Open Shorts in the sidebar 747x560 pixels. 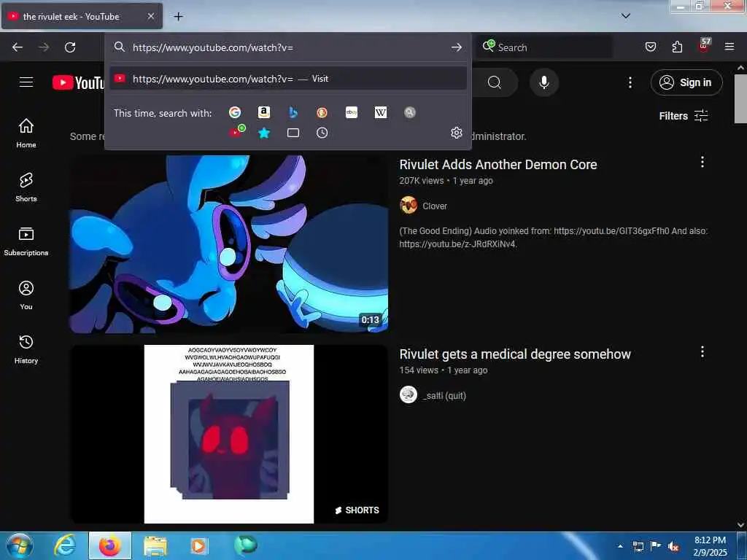26,187
